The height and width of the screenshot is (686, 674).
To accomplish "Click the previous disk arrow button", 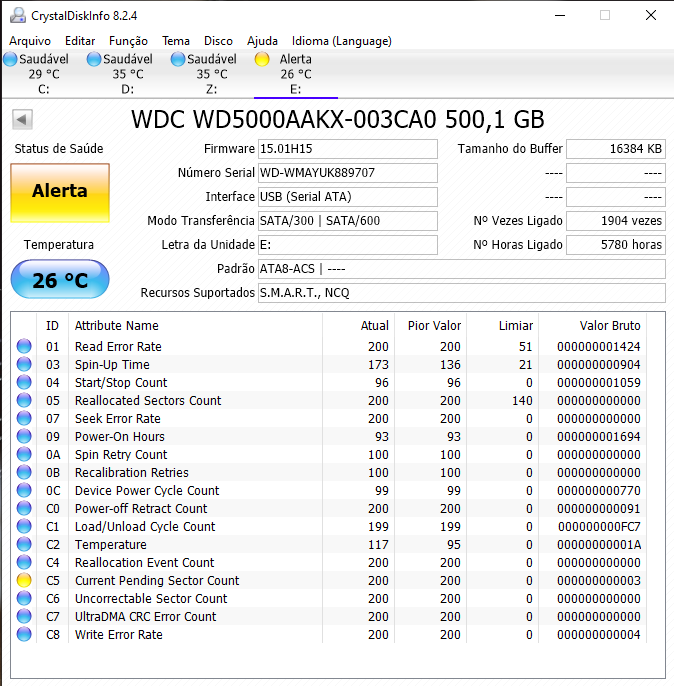I will point(22,119).
